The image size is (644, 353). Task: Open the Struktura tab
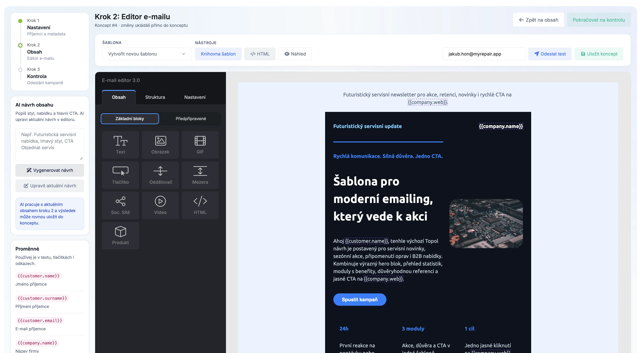pyautogui.click(x=155, y=97)
